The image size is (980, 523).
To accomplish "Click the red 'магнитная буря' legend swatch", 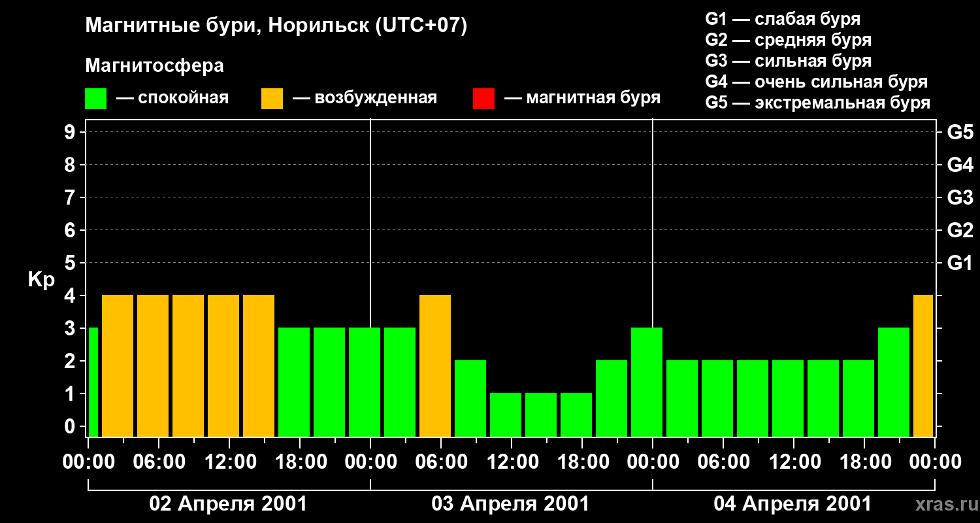I will click(x=483, y=99).
